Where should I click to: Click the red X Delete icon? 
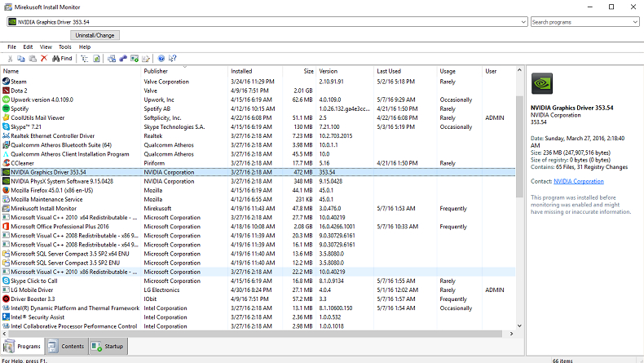click(x=44, y=59)
